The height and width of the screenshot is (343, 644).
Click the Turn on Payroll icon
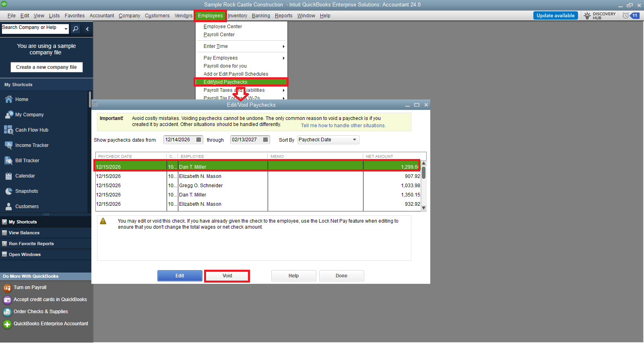pos(7,288)
